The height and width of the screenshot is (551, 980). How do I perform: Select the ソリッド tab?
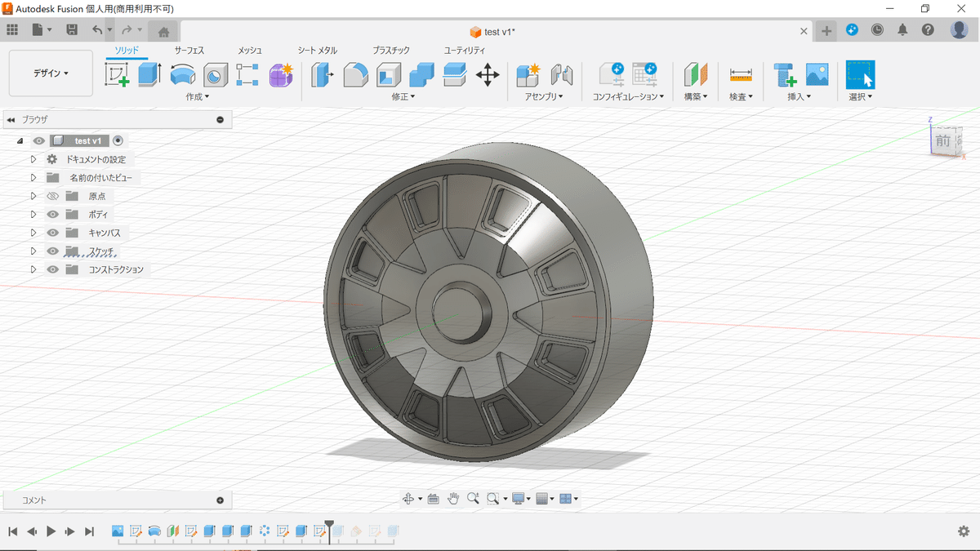tap(127, 51)
